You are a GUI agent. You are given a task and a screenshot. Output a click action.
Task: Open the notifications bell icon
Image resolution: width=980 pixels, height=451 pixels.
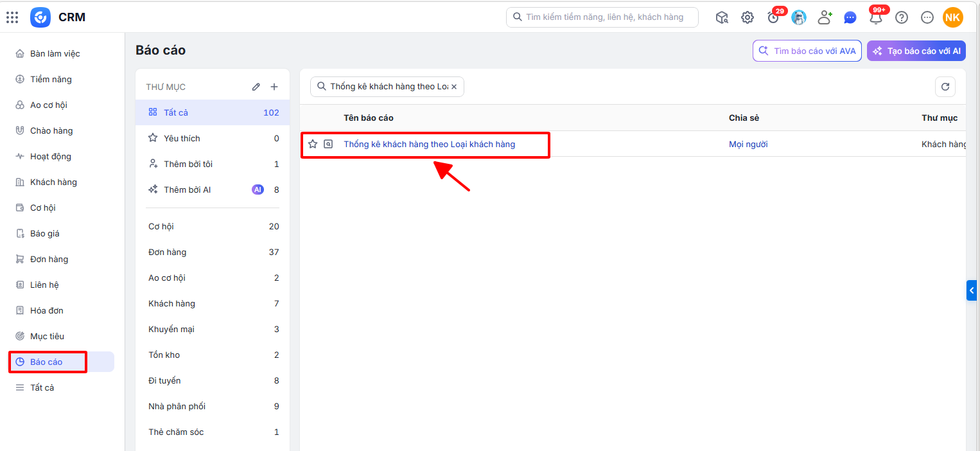point(876,17)
